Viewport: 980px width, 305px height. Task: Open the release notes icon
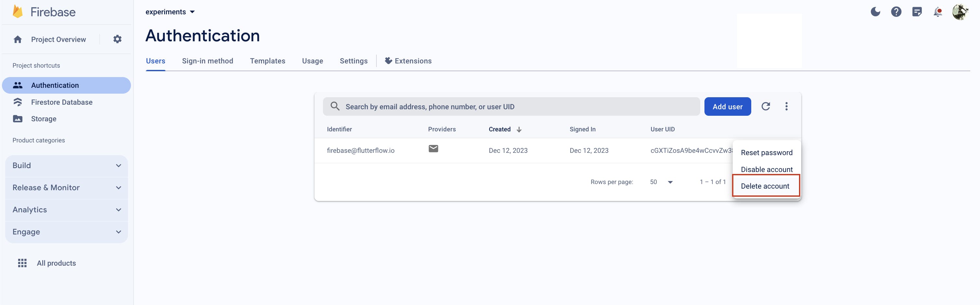pyautogui.click(x=917, y=12)
